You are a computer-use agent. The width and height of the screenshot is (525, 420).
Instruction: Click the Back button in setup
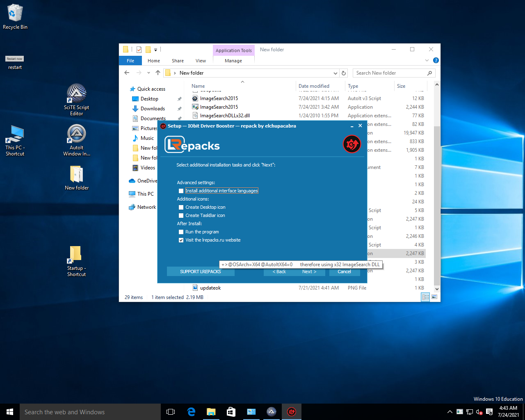coord(279,272)
